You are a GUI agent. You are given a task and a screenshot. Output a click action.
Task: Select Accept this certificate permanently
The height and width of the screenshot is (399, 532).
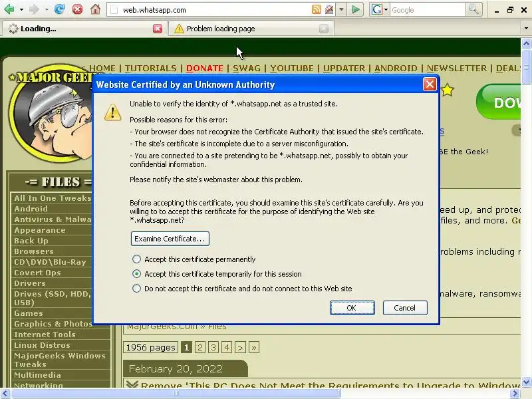tap(136, 259)
